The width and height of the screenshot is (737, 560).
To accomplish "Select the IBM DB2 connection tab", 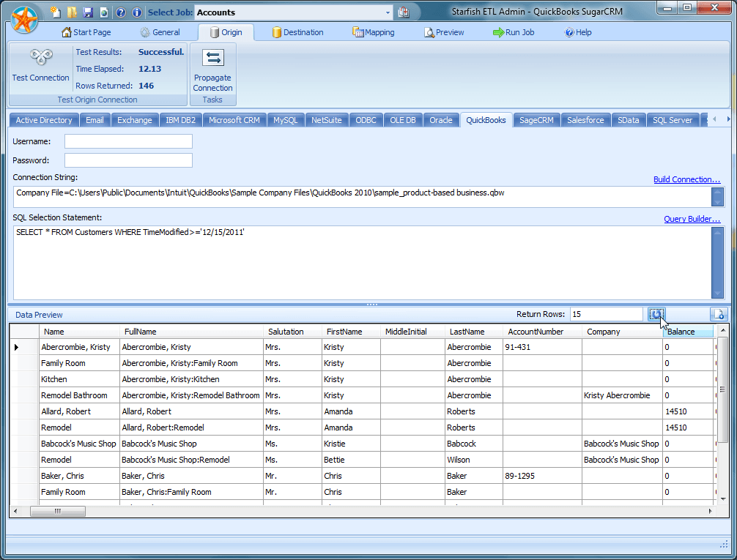I will point(180,120).
